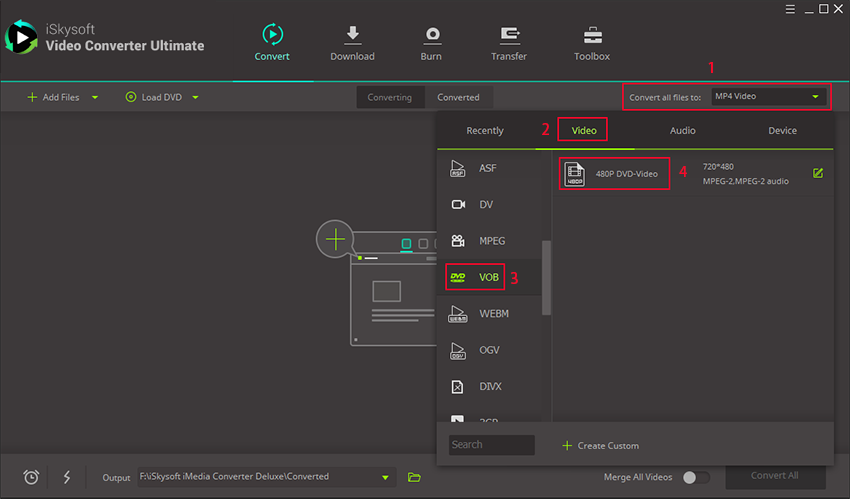Select the Device format tab
This screenshot has height=499, width=850.
(x=782, y=131)
